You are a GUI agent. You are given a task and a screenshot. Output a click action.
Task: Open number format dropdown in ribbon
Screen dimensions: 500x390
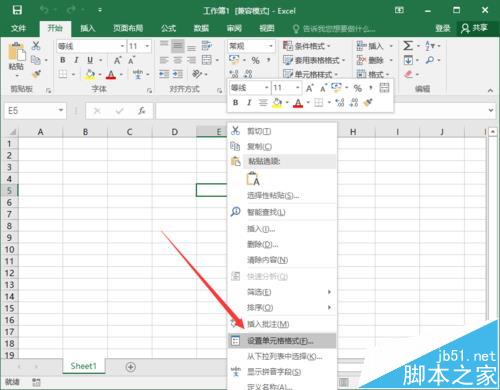click(271, 46)
